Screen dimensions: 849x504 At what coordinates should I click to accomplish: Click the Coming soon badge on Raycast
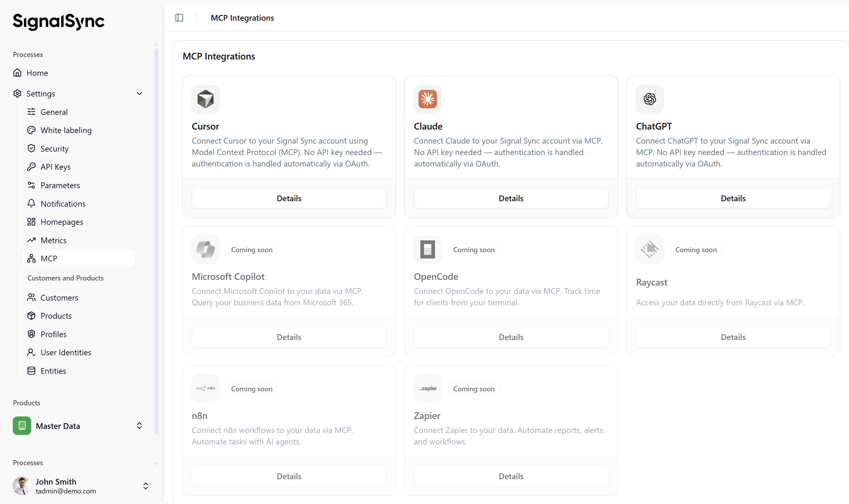tap(696, 250)
